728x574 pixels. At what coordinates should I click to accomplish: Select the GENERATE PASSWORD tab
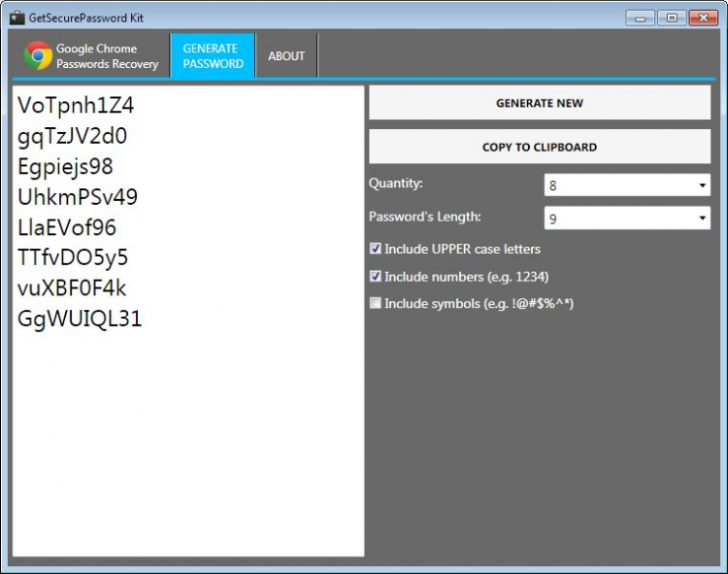click(213, 55)
